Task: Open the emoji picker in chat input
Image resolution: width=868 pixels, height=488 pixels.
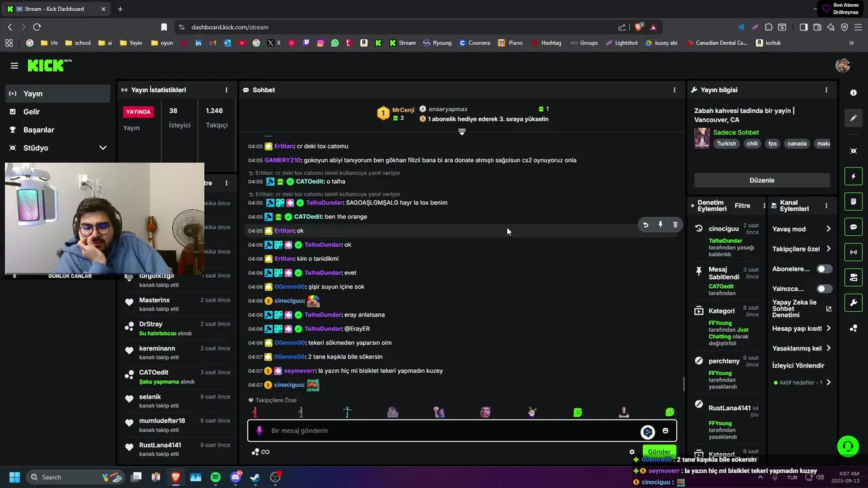Action: pos(665,431)
